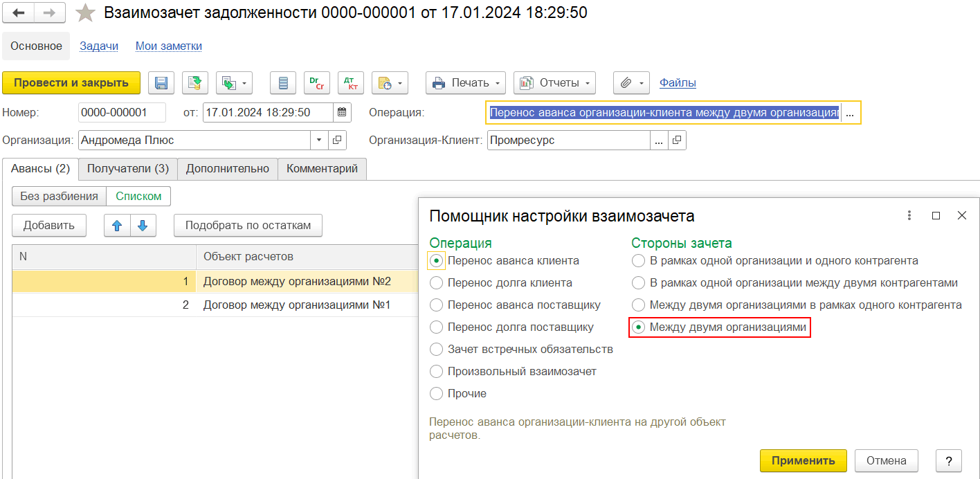
Task: Switch to Получатели (3) tab
Action: point(128,168)
